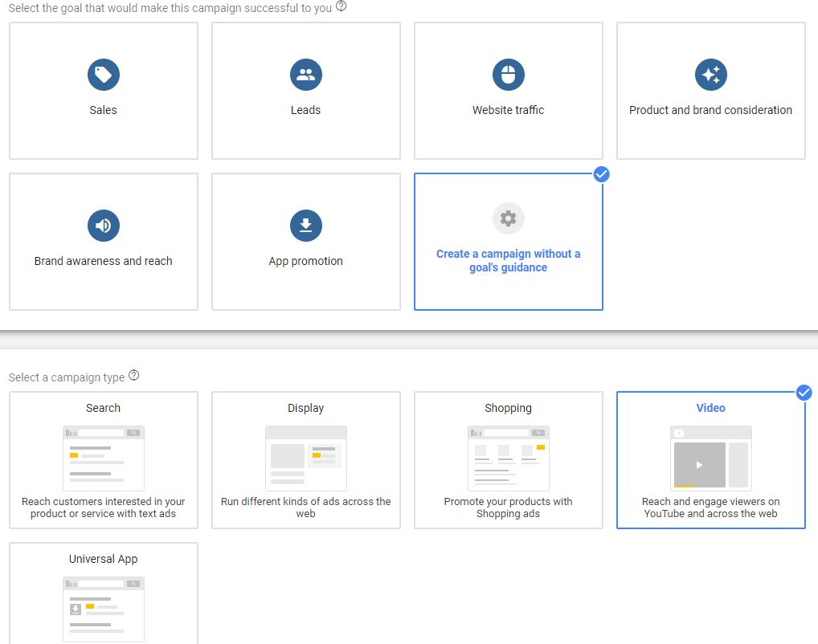
Task: Select the Search campaign type title
Action: point(104,408)
